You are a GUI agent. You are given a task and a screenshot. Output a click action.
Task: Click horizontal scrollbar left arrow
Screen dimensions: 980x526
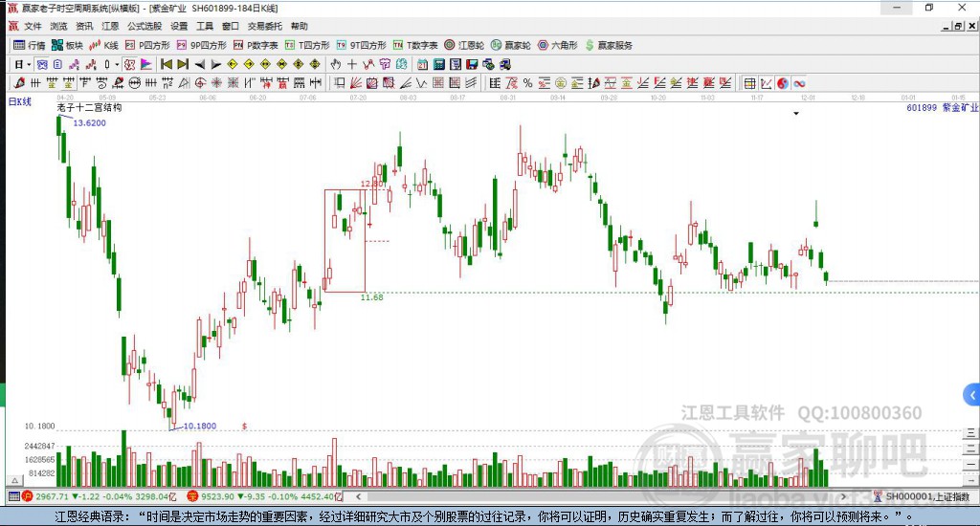coord(358,496)
